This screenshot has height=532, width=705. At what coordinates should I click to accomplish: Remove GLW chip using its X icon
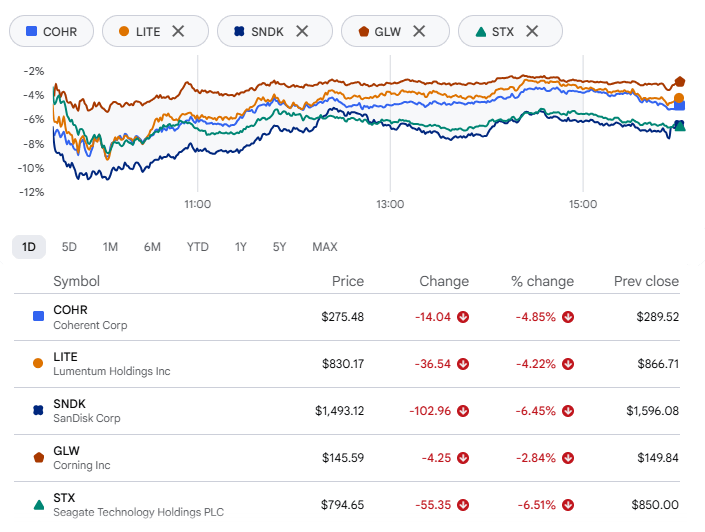pyautogui.click(x=419, y=31)
